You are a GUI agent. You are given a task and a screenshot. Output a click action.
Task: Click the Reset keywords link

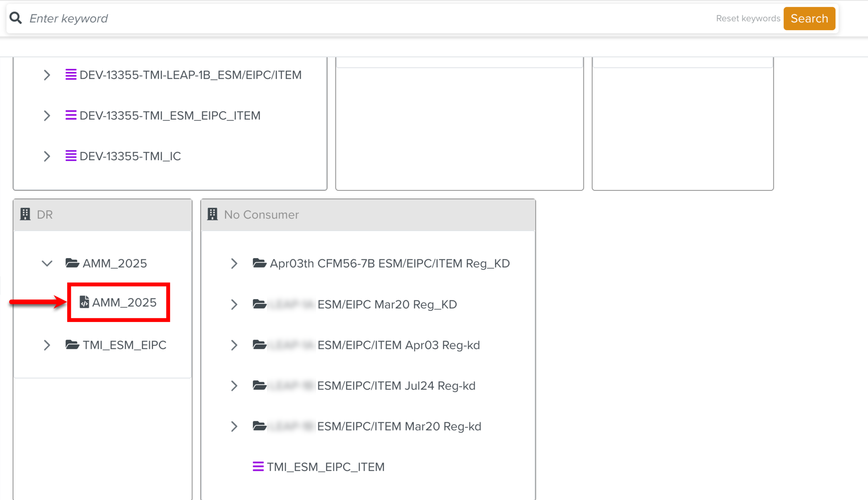pyautogui.click(x=748, y=18)
